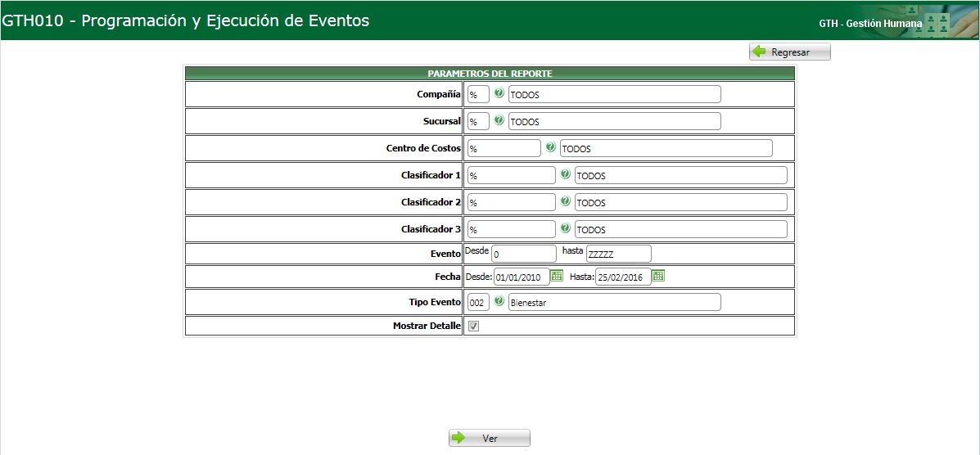The image size is (980, 455).
Task: Click the Compañía label
Action: pyautogui.click(x=439, y=94)
